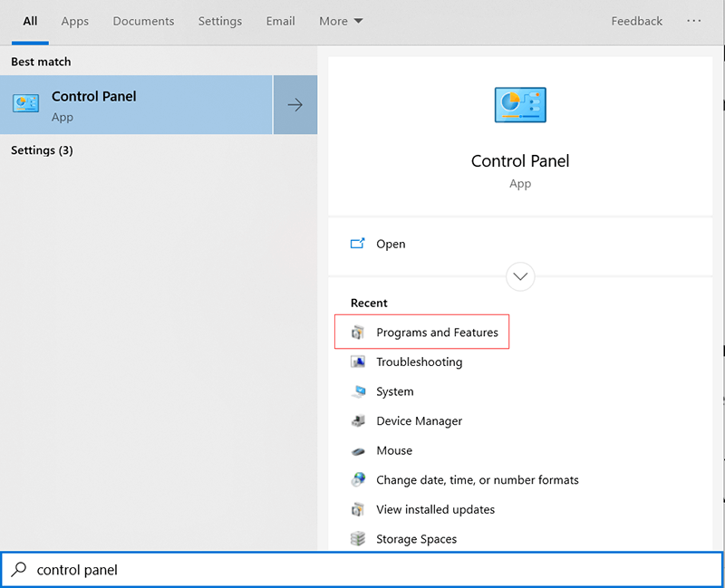This screenshot has width=725, height=588.
Task: Select the All search tab
Action: click(x=30, y=21)
